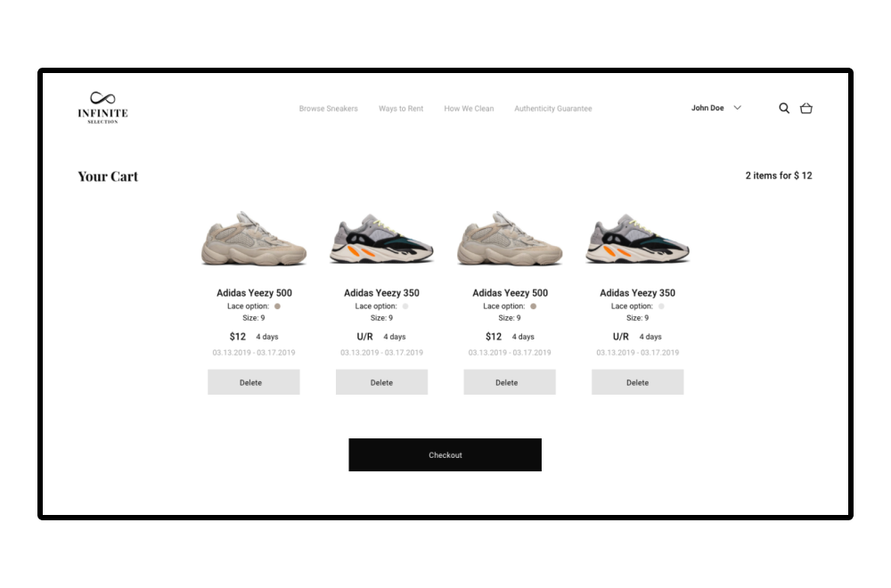
Task: Select tan lace swatch on first Yeezy 500
Action: (277, 306)
